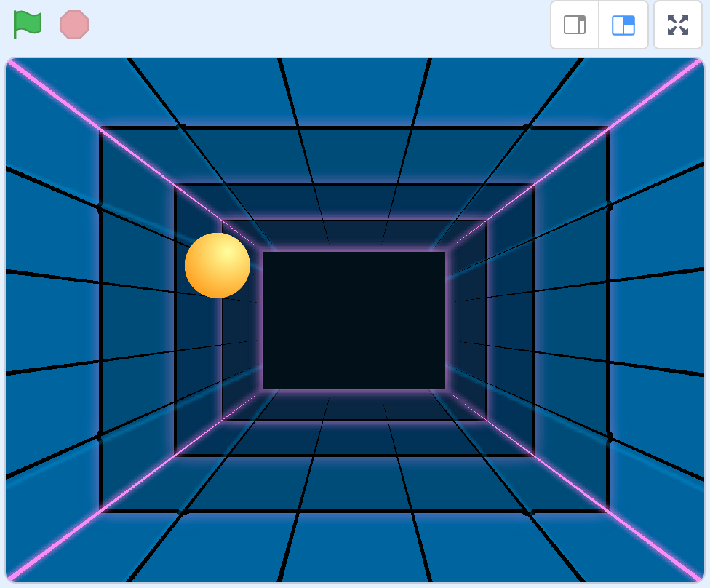
Task: Click the pink neon line in the lower-right corner
Action: (x=655, y=546)
